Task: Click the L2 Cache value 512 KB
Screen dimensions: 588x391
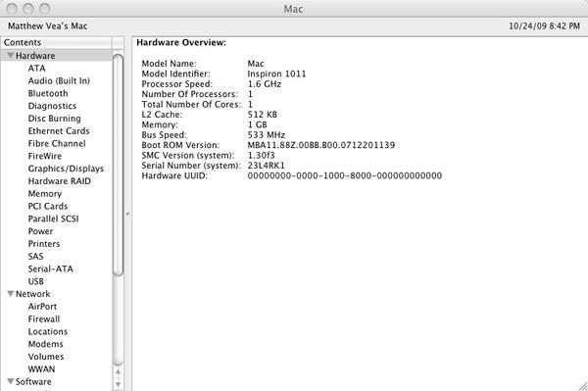Action: (263, 115)
